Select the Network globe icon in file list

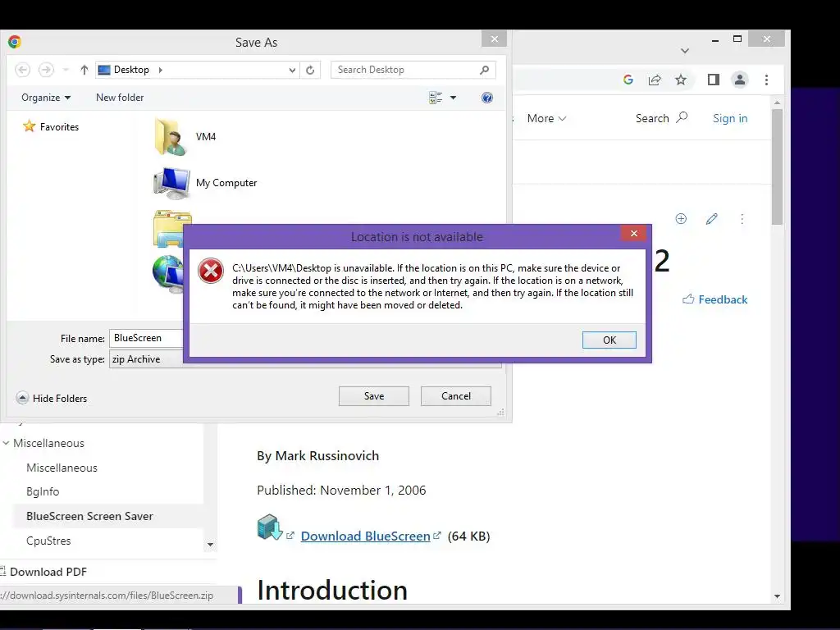pos(168,274)
